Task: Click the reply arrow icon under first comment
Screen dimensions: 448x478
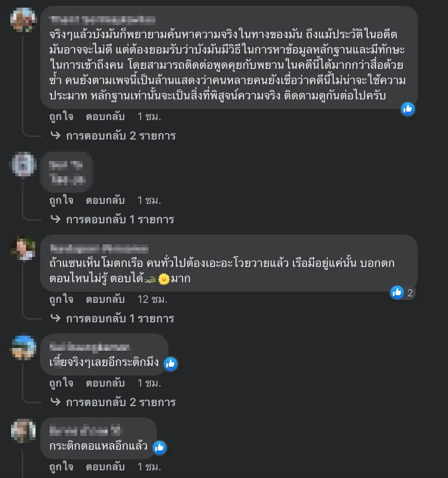Action: tap(56, 135)
